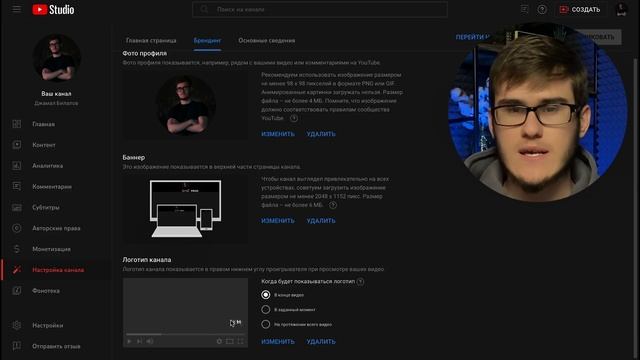This screenshot has width=640, height=360.
Task: Focus the channel search field
Action: [x=320, y=9]
